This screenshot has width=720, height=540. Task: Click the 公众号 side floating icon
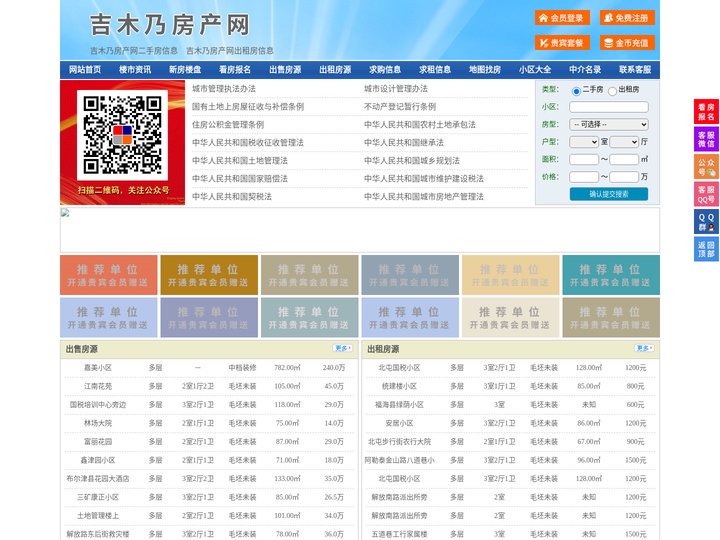[706, 167]
